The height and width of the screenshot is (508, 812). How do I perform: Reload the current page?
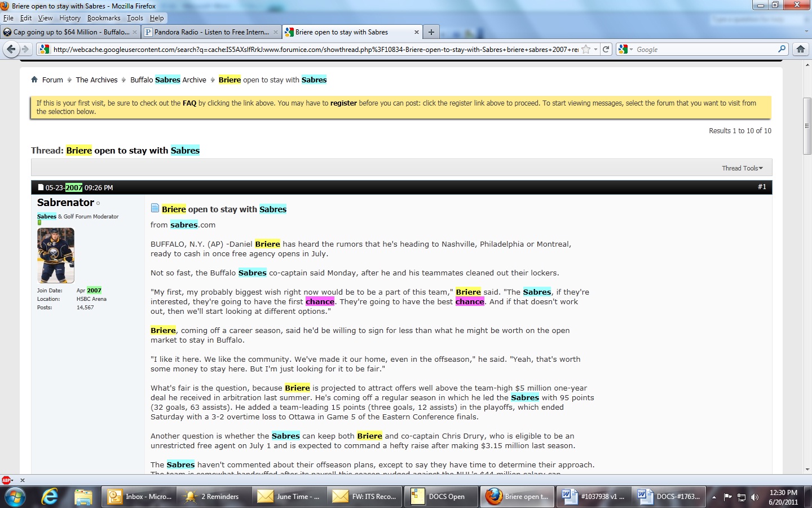606,49
